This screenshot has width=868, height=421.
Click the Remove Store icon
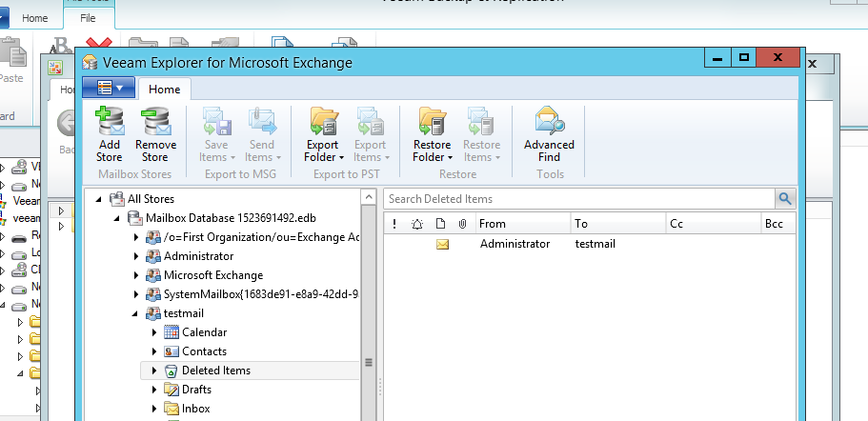155,122
